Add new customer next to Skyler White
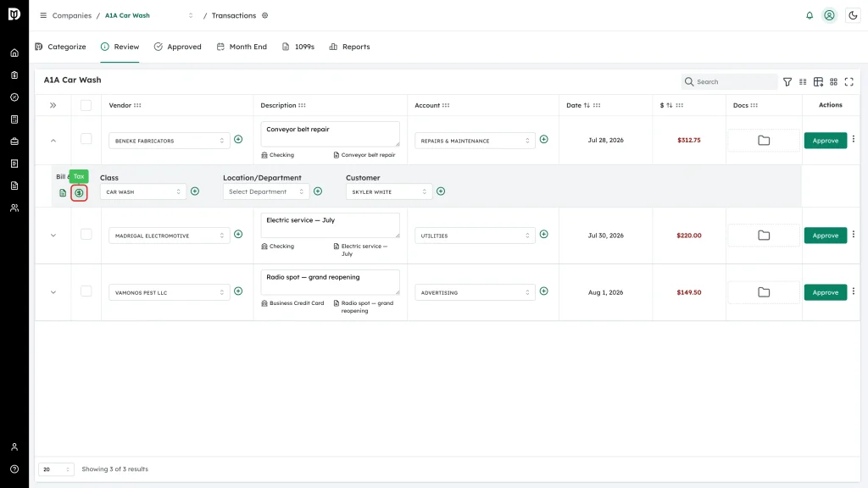 pos(441,191)
